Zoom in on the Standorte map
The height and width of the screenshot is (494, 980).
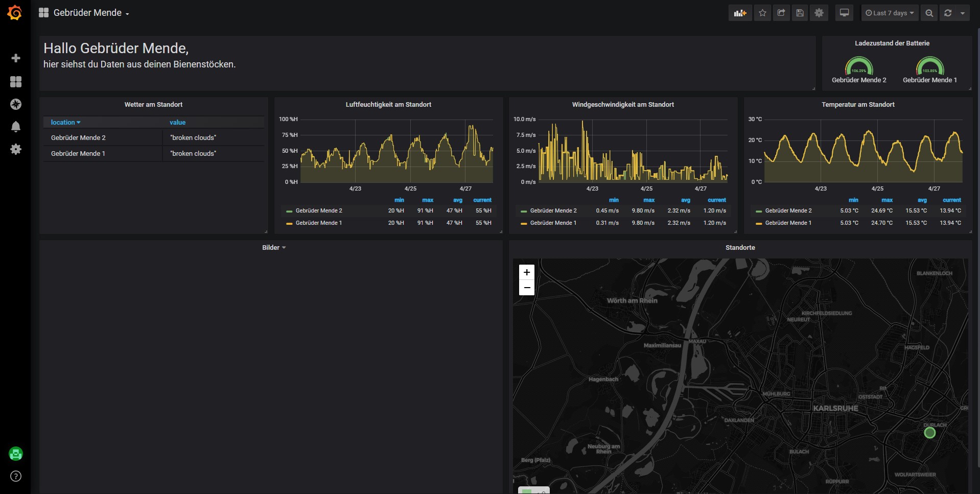pos(527,272)
